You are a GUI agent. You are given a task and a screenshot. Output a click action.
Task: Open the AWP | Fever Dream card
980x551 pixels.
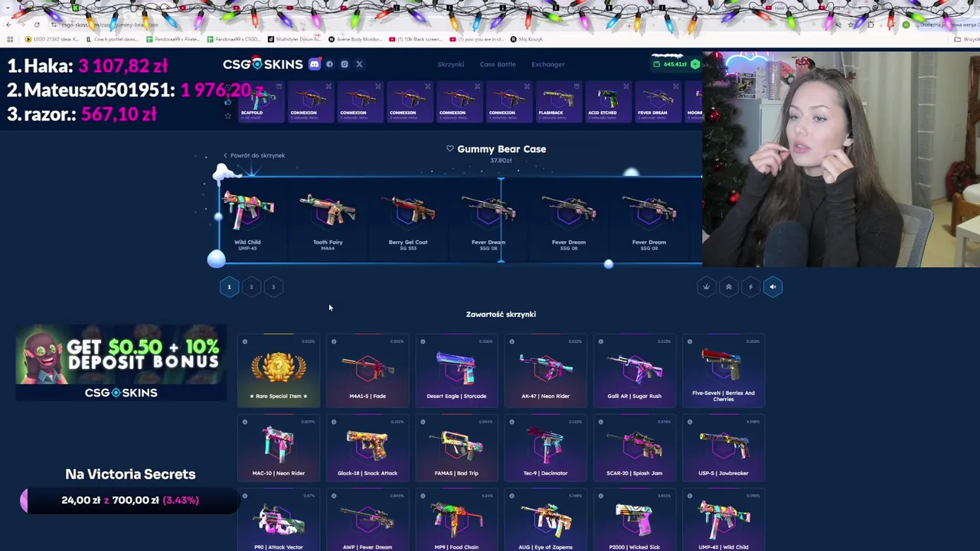click(367, 521)
